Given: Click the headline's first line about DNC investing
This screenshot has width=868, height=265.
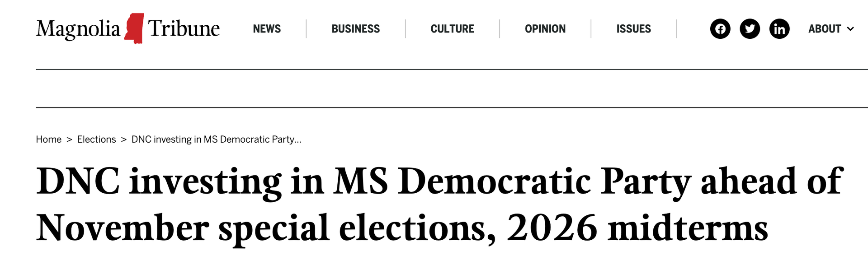Looking at the screenshot, I should (x=439, y=181).
